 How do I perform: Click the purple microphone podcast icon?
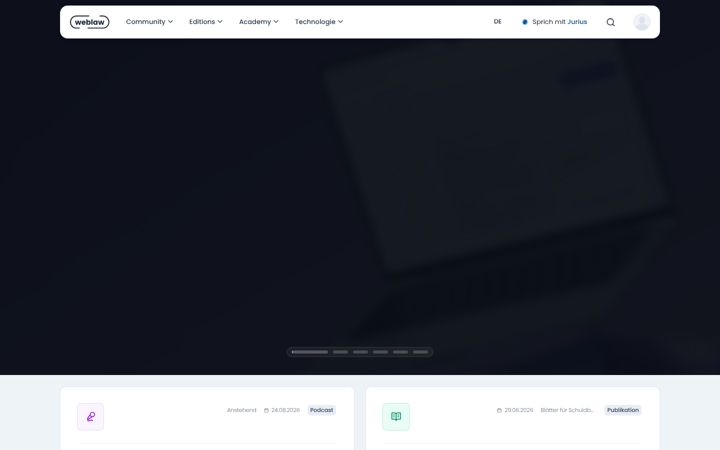pyautogui.click(x=90, y=416)
